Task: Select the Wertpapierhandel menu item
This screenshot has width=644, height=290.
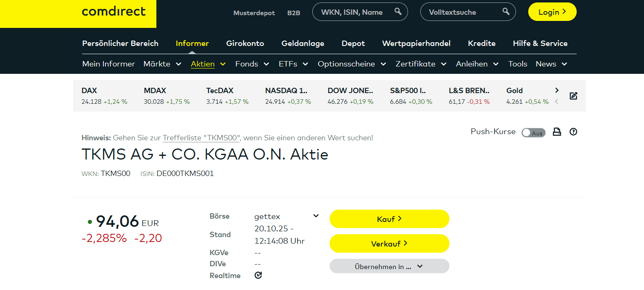Action: [x=416, y=43]
